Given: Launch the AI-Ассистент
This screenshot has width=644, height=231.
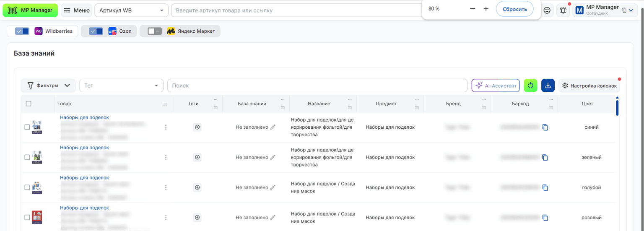Looking at the screenshot, I should 496,86.
